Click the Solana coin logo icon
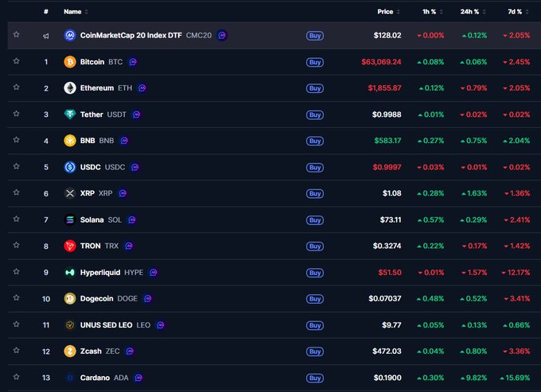Viewport: 541px width, 392px height. tap(70, 219)
